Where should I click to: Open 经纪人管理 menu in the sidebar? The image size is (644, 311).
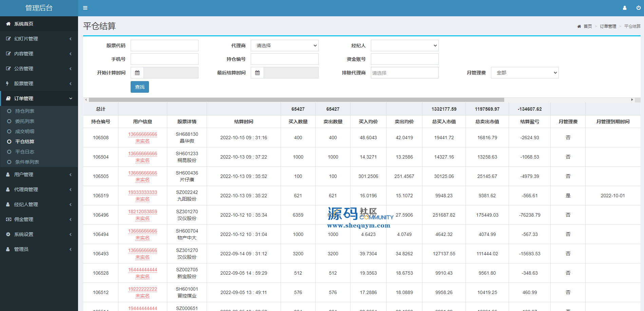[39, 204]
